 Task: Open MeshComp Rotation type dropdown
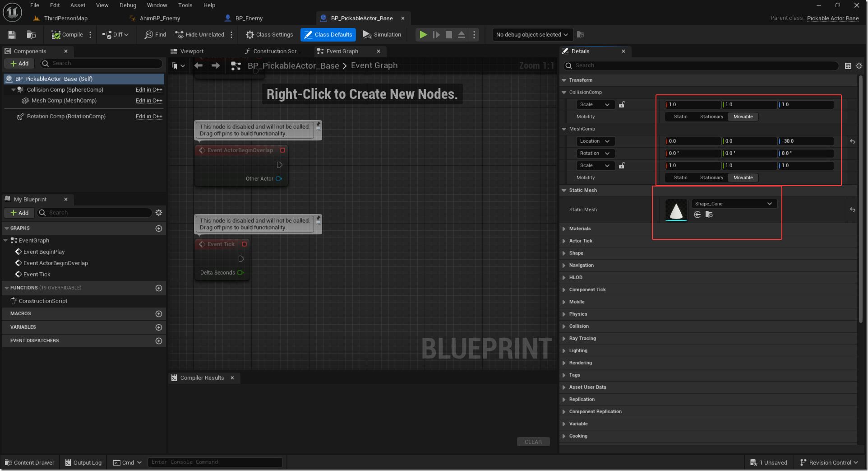click(x=595, y=154)
